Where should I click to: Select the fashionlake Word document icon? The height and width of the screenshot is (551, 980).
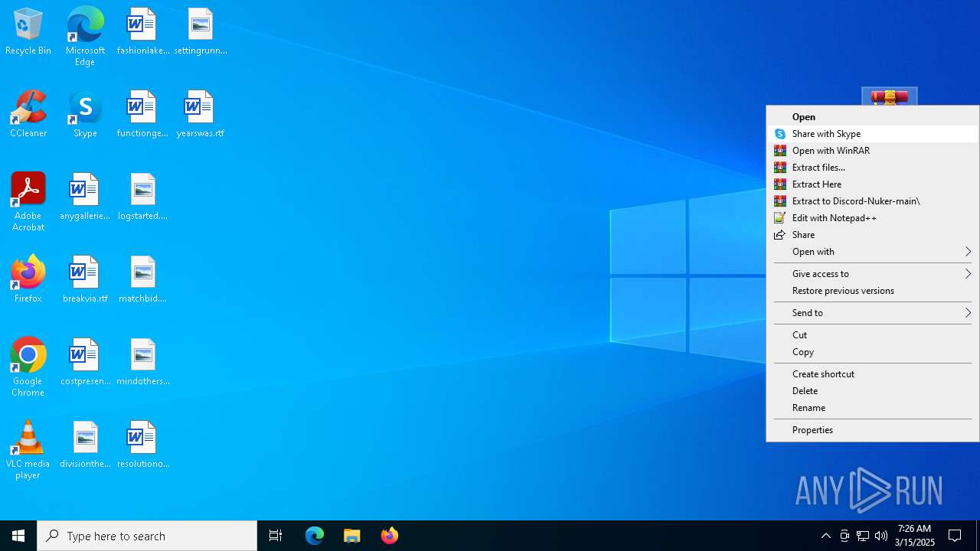[x=142, y=32]
